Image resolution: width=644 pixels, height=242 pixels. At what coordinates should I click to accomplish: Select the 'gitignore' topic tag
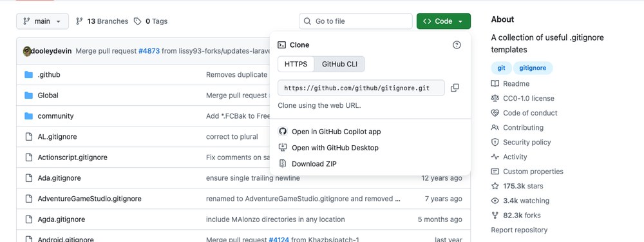coord(533,68)
